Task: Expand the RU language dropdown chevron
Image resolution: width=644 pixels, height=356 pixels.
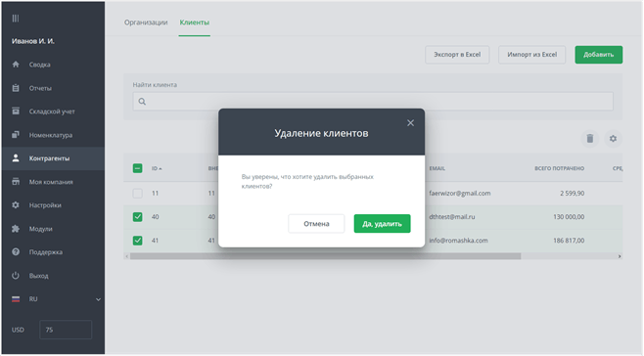Action: coord(98,299)
